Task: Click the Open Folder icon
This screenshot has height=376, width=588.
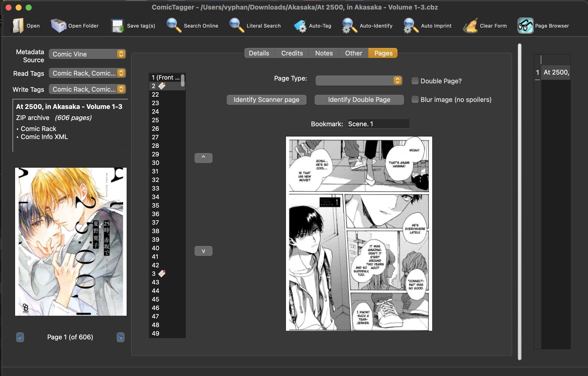Action: [59, 26]
